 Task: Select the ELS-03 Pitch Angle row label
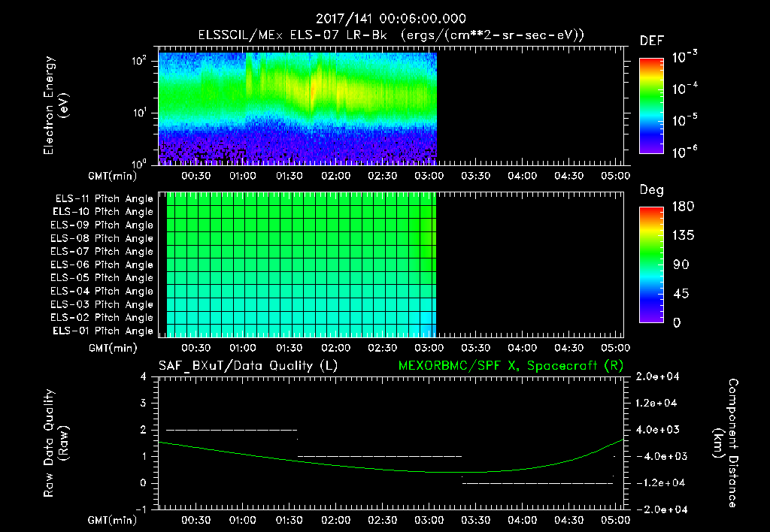[102, 305]
